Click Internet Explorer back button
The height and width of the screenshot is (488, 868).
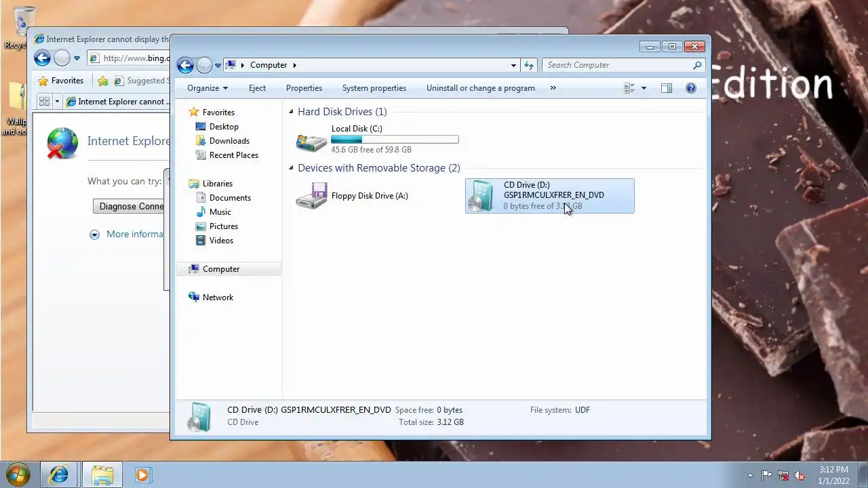point(42,58)
